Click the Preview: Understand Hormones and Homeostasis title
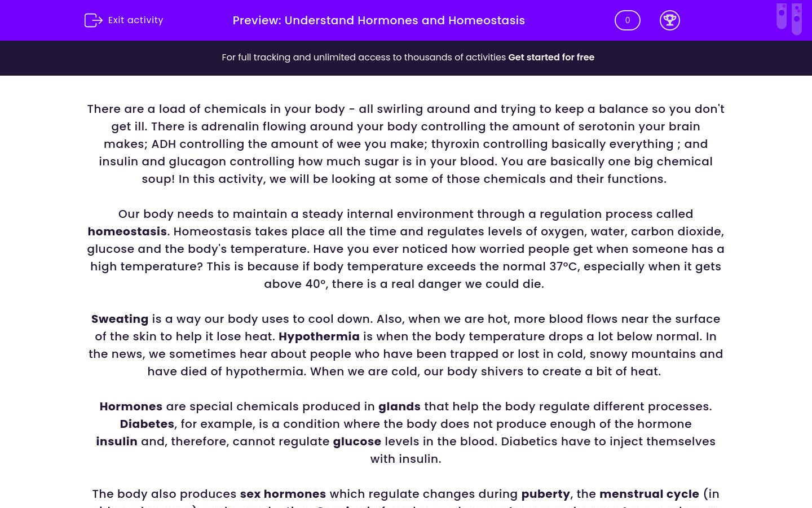The height and width of the screenshot is (508, 812). (378, 20)
